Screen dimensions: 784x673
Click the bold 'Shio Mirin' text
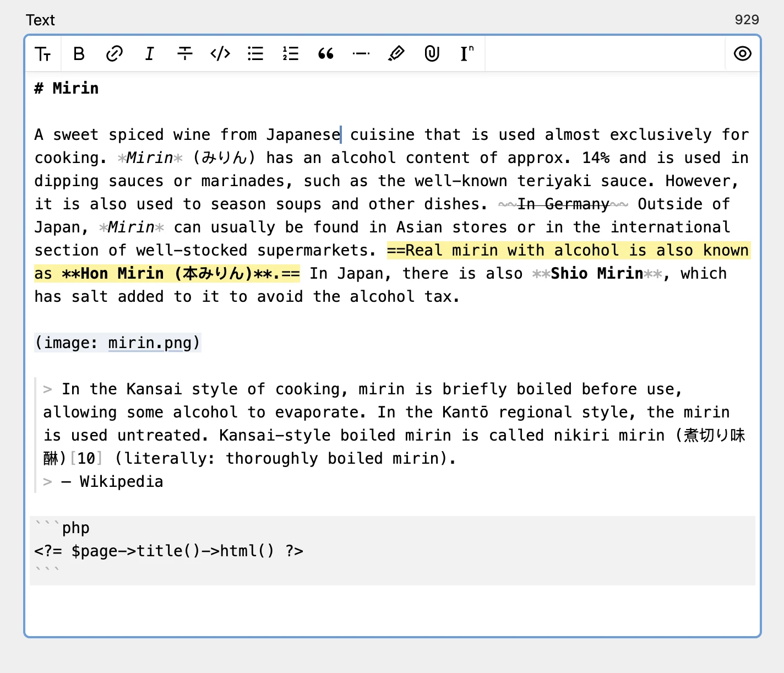[597, 273]
